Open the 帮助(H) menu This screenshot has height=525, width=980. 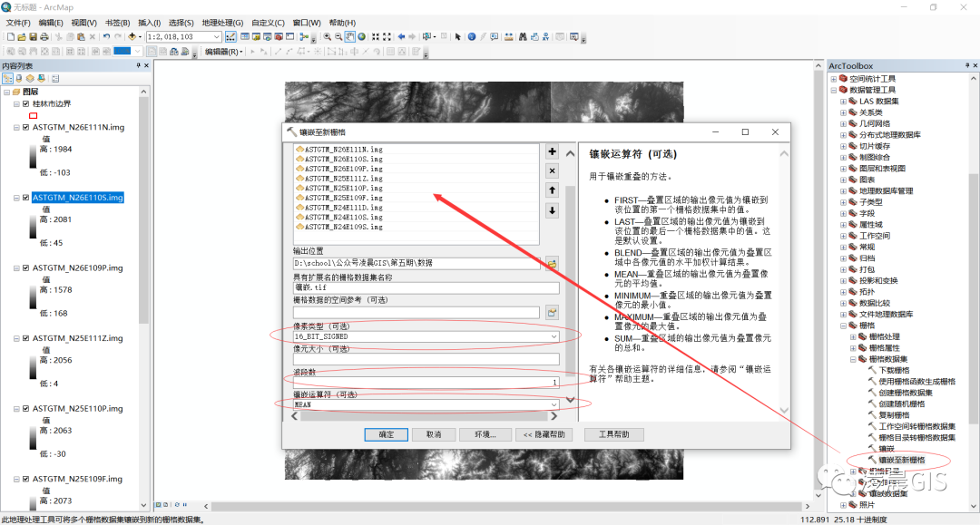[342, 23]
